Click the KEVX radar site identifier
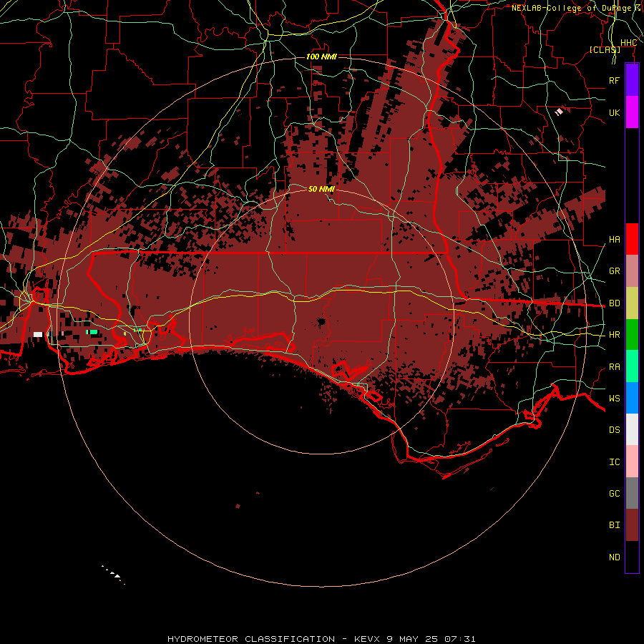The image size is (644, 644). tap(368, 639)
